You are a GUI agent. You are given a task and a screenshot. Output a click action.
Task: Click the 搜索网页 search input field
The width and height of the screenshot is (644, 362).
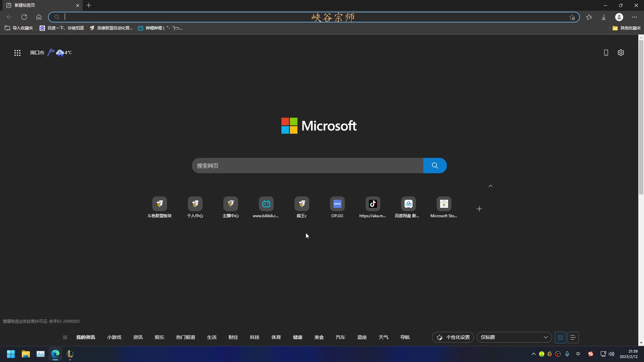[x=307, y=166]
